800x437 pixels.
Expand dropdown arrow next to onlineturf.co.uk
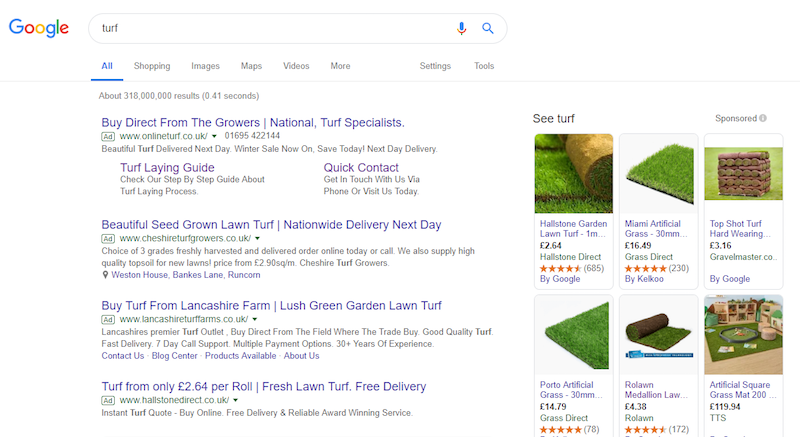tap(215, 136)
